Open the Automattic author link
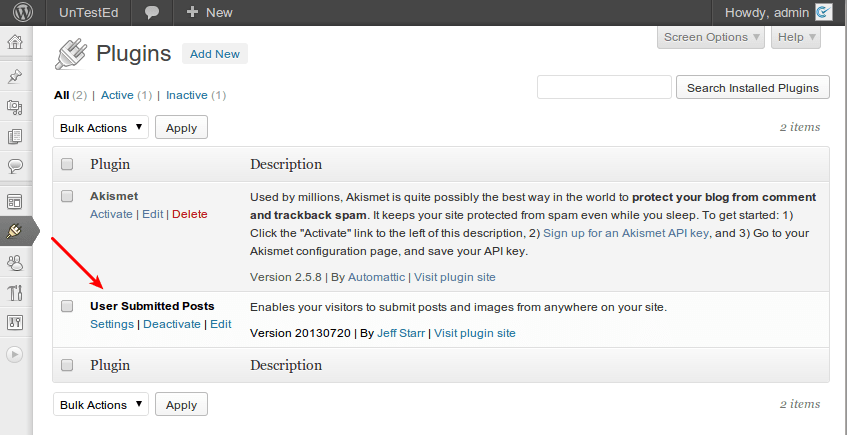Screen dimensions: 847x435 [x=377, y=277]
